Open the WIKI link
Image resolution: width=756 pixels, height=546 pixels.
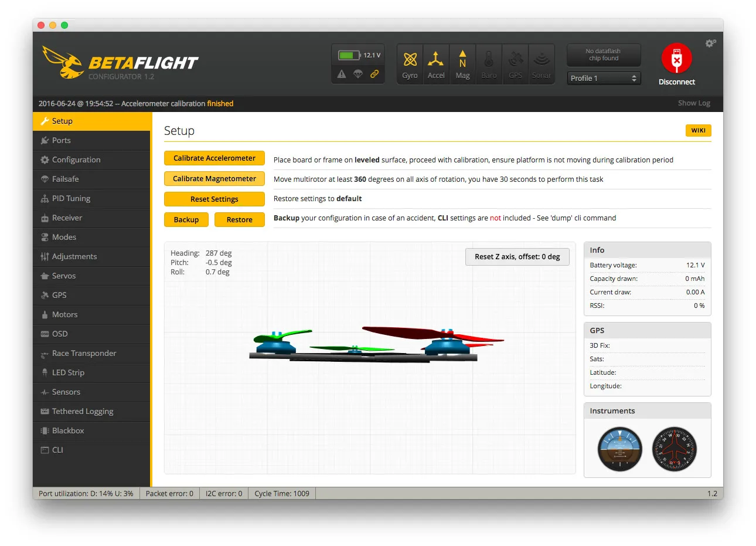[x=698, y=130]
